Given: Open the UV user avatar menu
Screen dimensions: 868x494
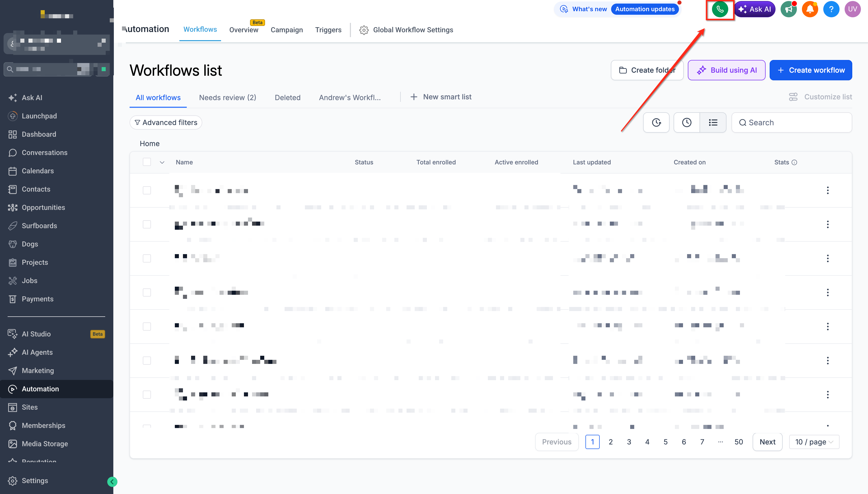Looking at the screenshot, I should [x=852, y=9].
